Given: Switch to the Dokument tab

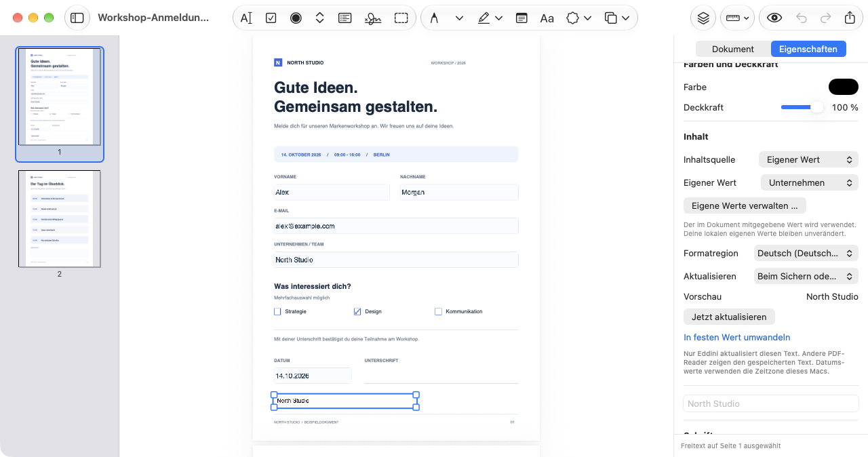Looking at the screenshot, I should tap(733, 49).
